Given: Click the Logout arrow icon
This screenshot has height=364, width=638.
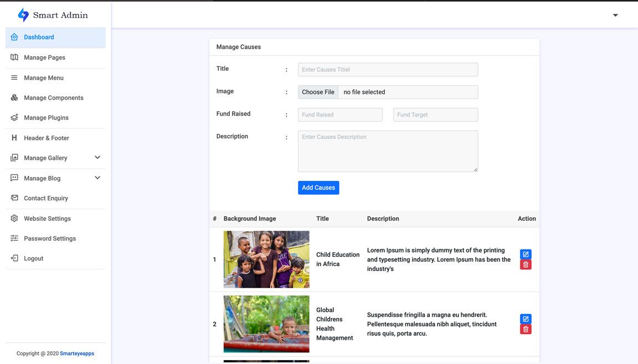Looking at the screenshot, I should (14, 258).
